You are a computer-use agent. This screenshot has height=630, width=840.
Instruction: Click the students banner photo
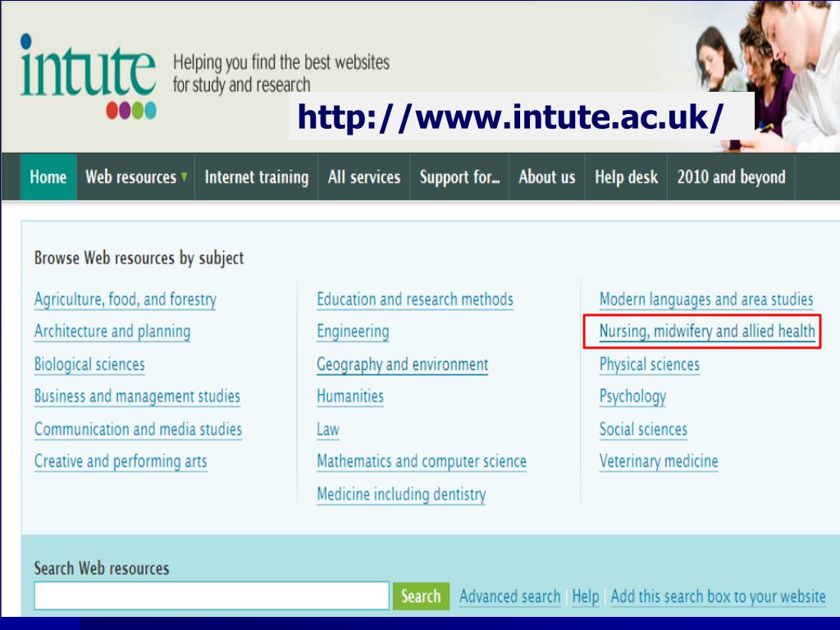click(x=767, y=75)
